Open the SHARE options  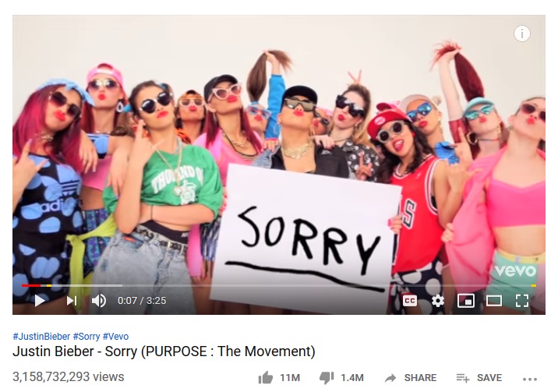[410, 378]
